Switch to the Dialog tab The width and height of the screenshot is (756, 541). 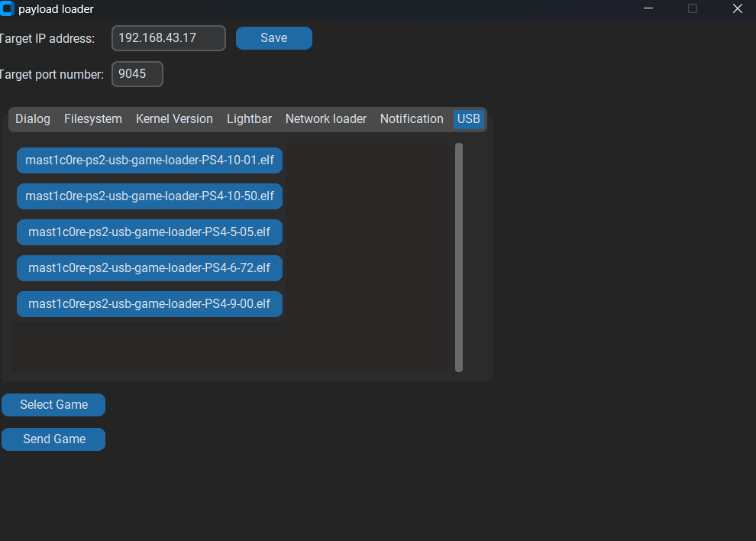pos(32,118)
